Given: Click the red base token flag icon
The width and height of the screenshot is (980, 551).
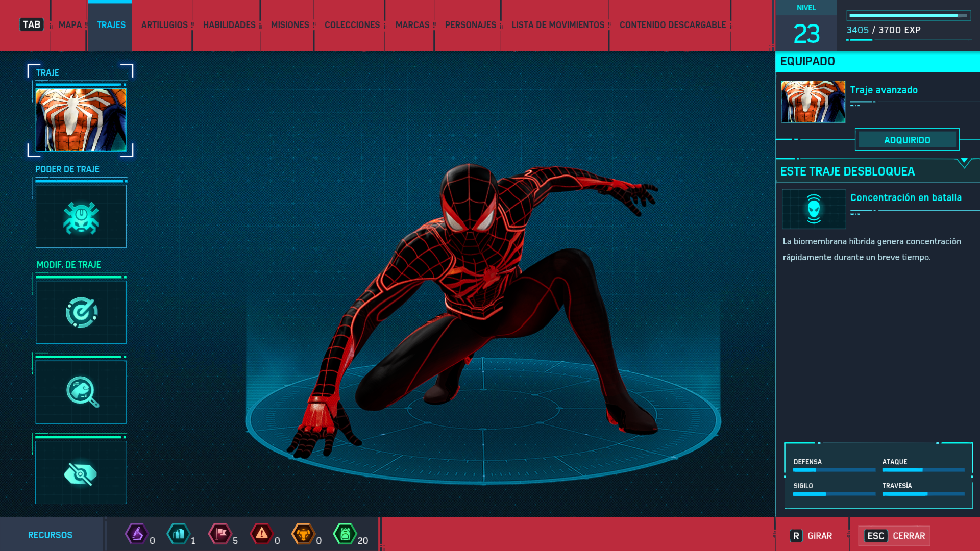Looking at the screenshot, I should click(220, 534).
